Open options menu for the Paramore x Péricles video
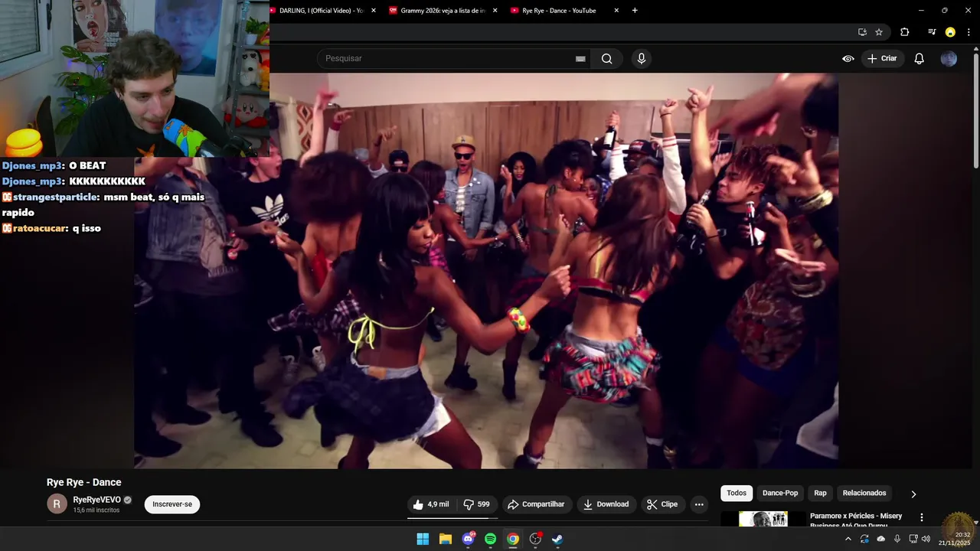980x551 pixels. tap(922, 517)
